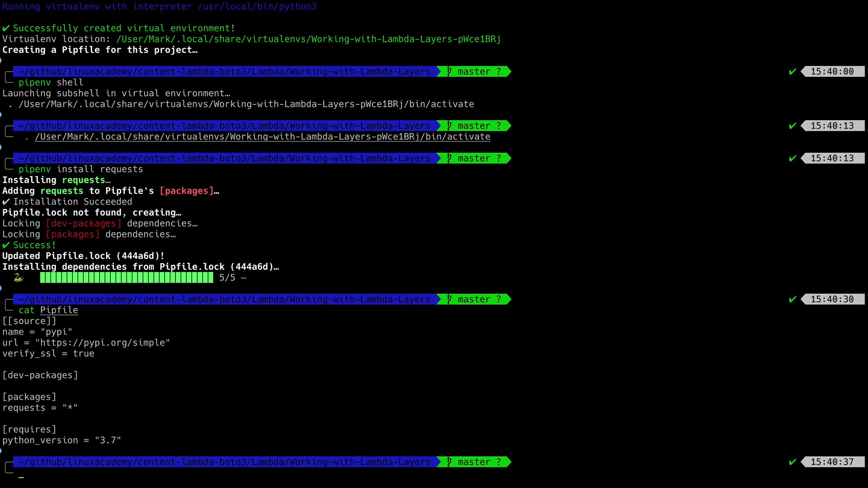Click the snake emoji next to the progress bar
This screenshot has width=868, height=488.
click(18, 278)
